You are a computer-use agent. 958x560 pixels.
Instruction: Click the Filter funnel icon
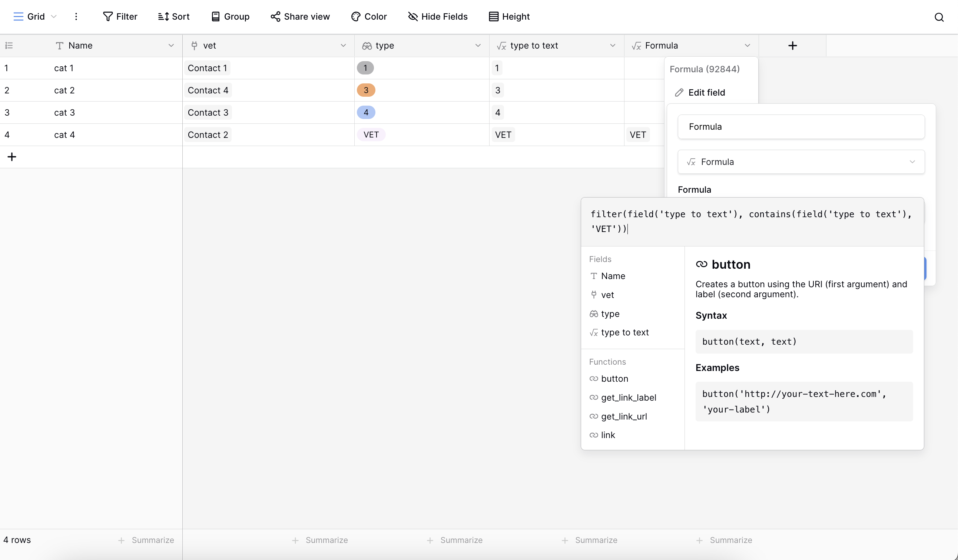(x=107, y=17)
